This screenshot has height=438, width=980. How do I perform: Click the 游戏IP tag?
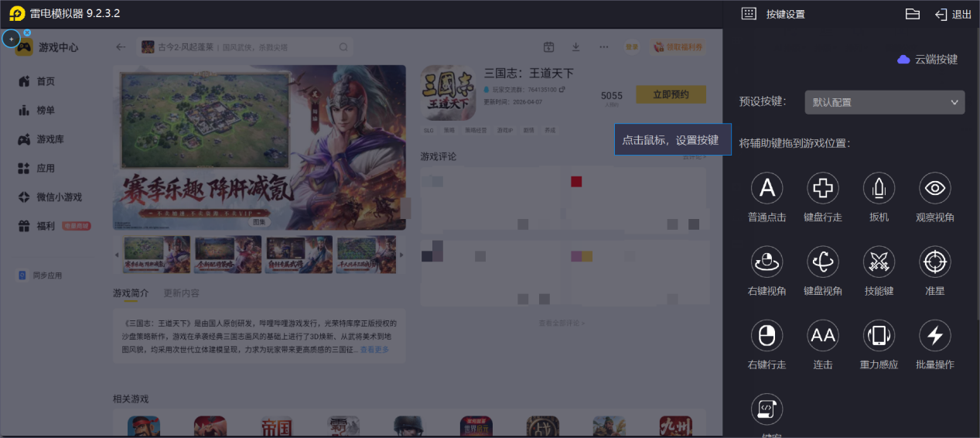504,130
